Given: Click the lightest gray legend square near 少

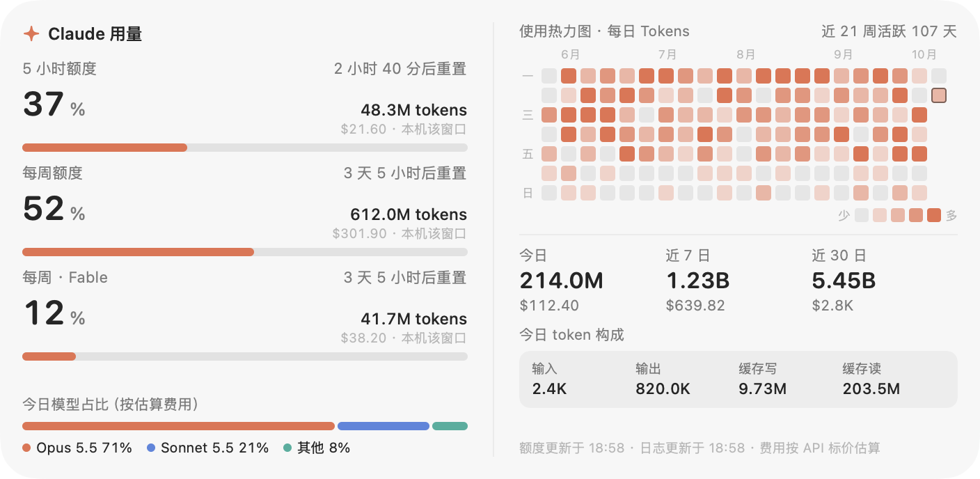Looking at the screenshot, I should [x=862, y=215].
